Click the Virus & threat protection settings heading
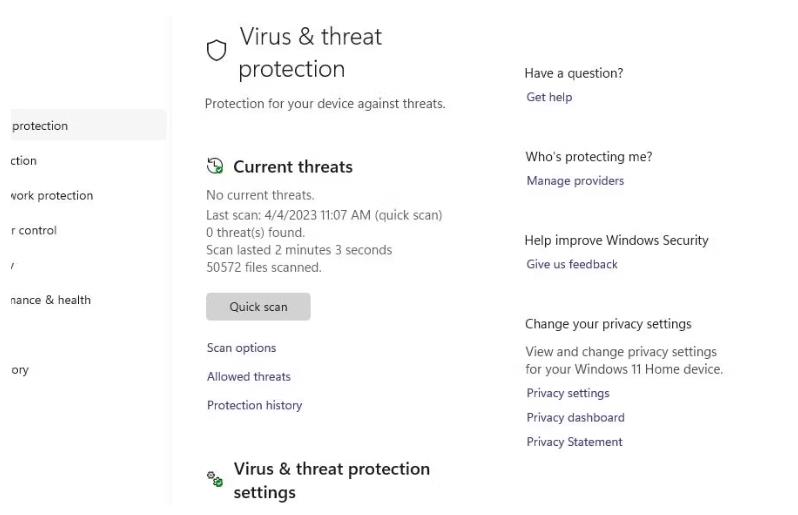The image size is (798, 515). 331,480
